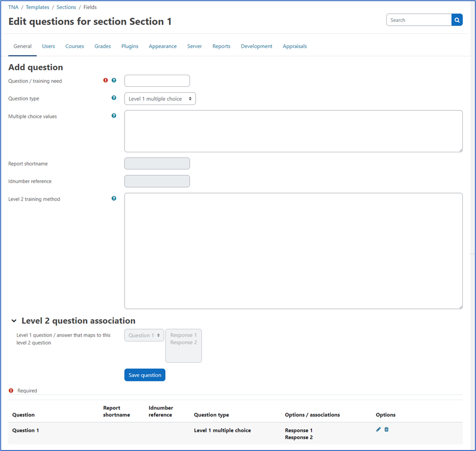Click the Report shortname field
Viewport: 476px width, 451px height.
click(x=157, y=163)
